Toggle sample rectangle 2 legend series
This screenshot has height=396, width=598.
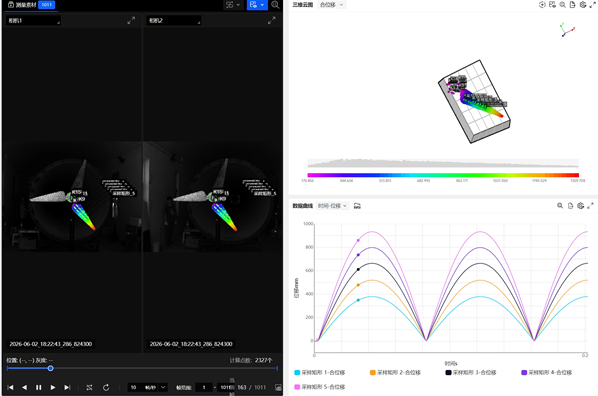[x=395, y=372]
